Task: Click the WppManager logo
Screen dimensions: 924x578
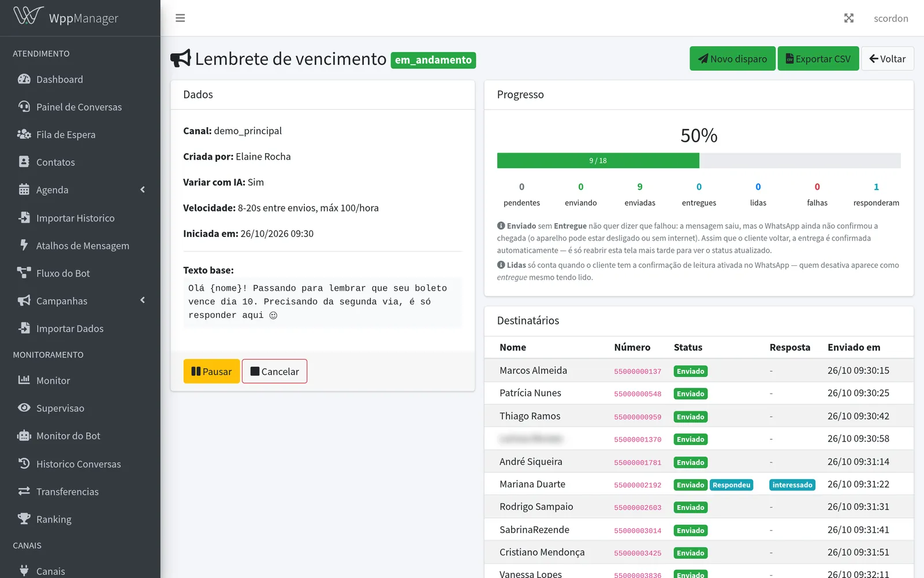Action: (66, 17)
